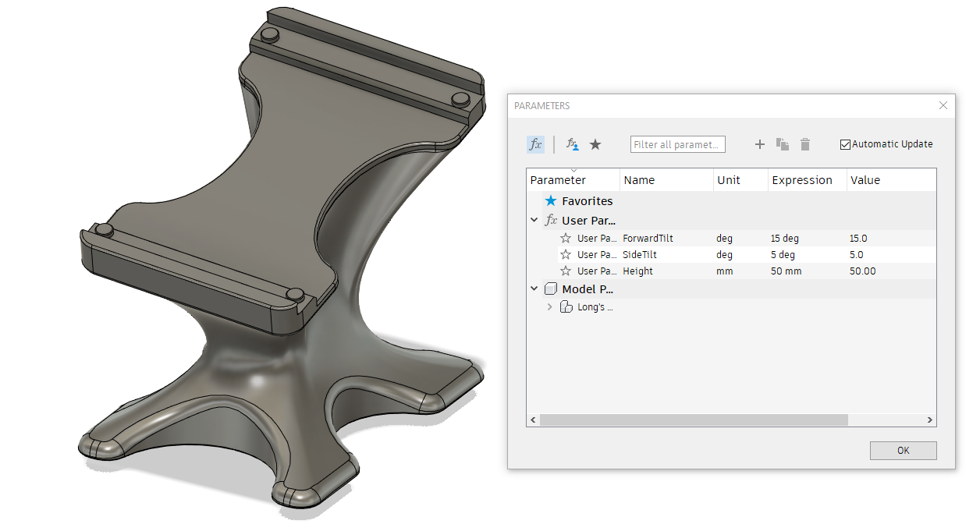This screenshot has width=980, height=524.
Task: Click the delete parameter trash icon
Action: (x=805, y=144)
